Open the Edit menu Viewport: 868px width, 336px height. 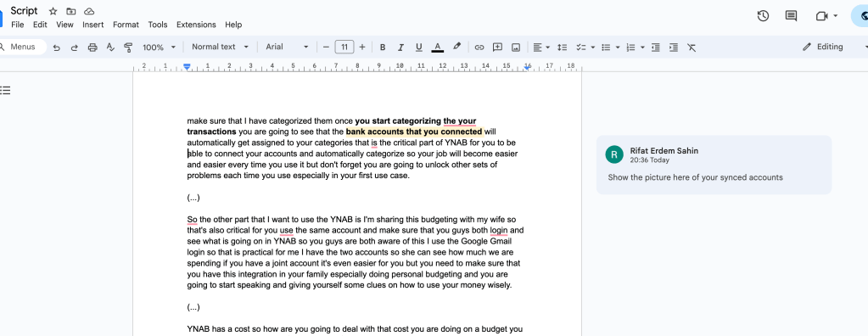point(40,25)
